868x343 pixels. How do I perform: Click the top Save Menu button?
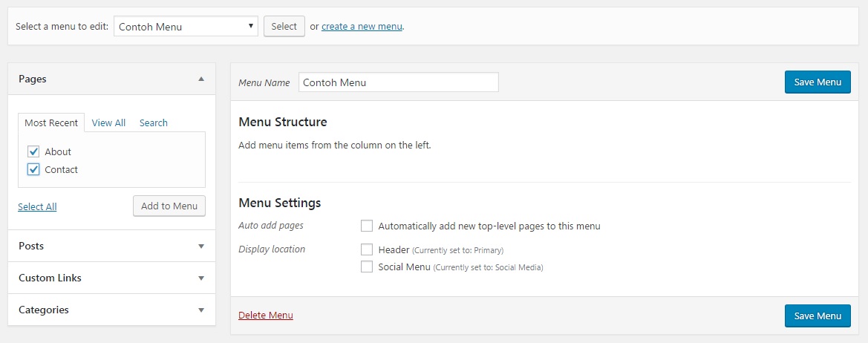coord(818,82)
